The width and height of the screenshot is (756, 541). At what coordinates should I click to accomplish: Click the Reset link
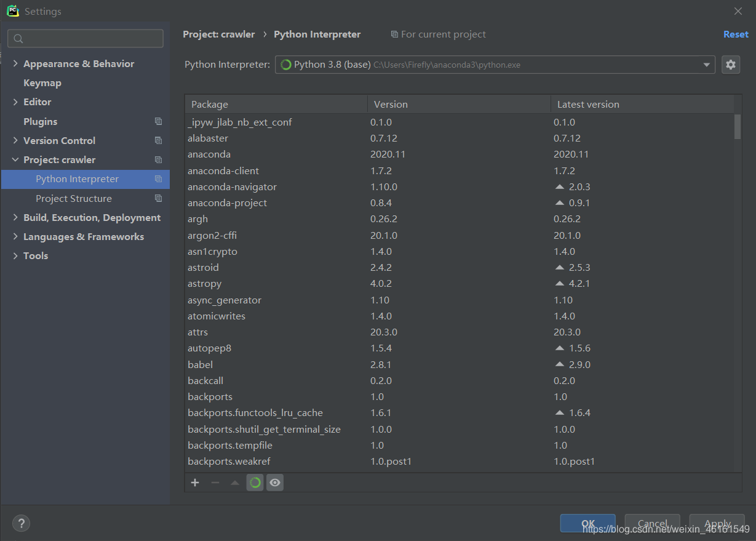(x=736, y=34)
